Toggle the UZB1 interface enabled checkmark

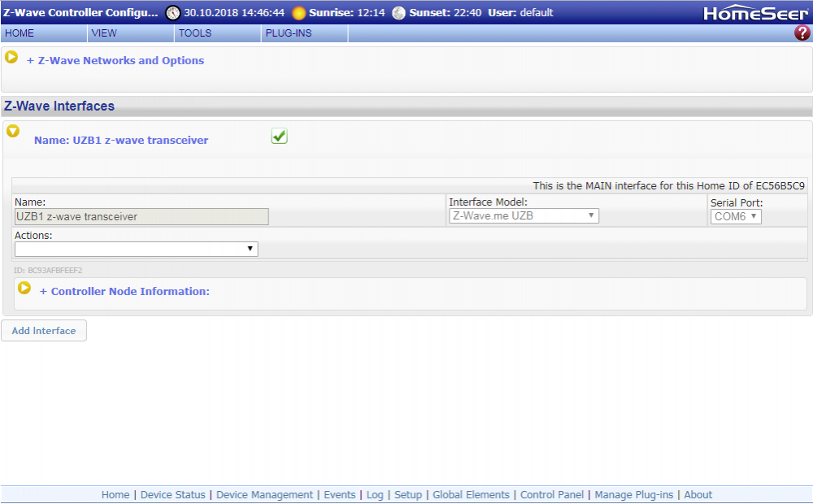pos(279,137)
